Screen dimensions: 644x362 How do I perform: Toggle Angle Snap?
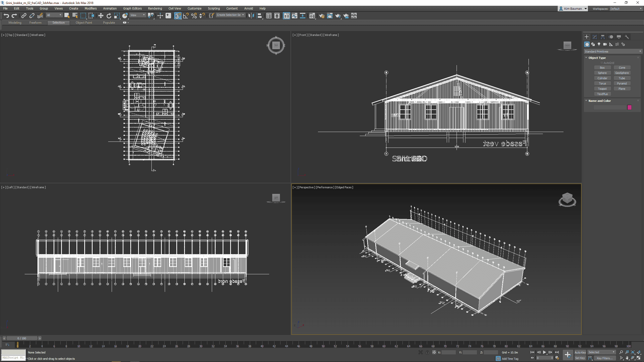tap(186, 16)
